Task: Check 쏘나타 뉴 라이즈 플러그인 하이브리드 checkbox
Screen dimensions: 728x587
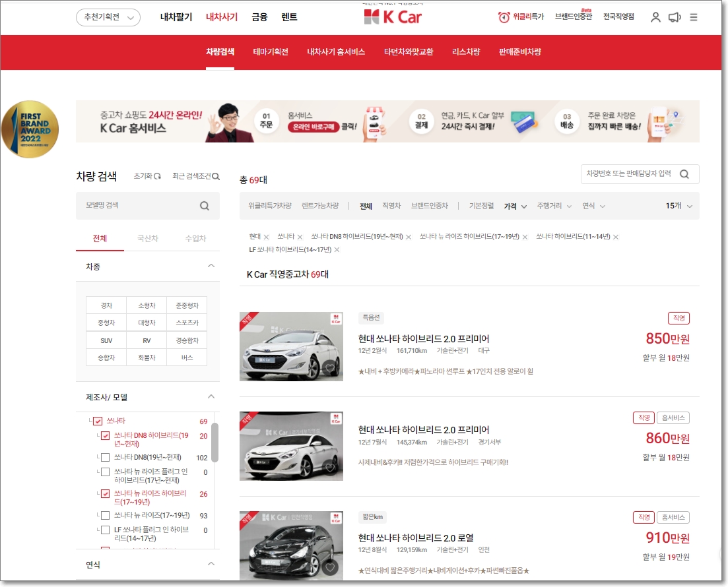Action: pos(106,472)
